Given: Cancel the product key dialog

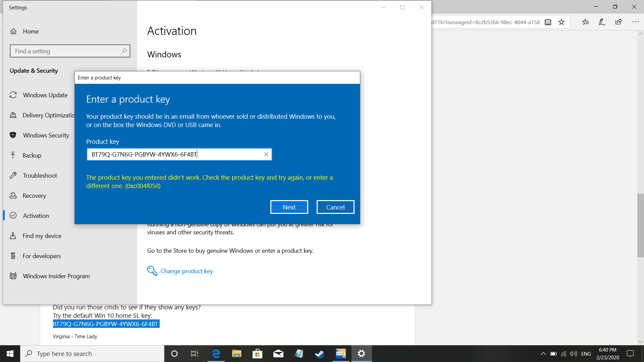Looking at the screenshot, I should click(335, 207).
